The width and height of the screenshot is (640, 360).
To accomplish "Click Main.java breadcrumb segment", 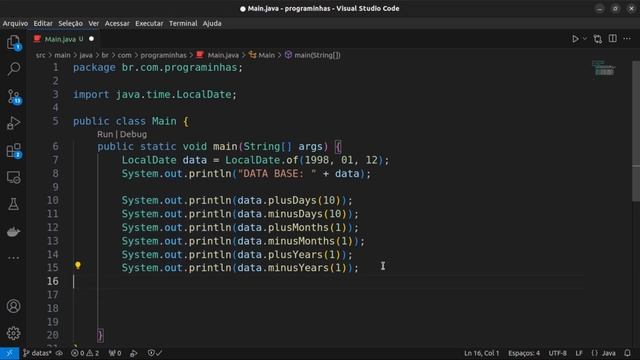I will (218, 55).
